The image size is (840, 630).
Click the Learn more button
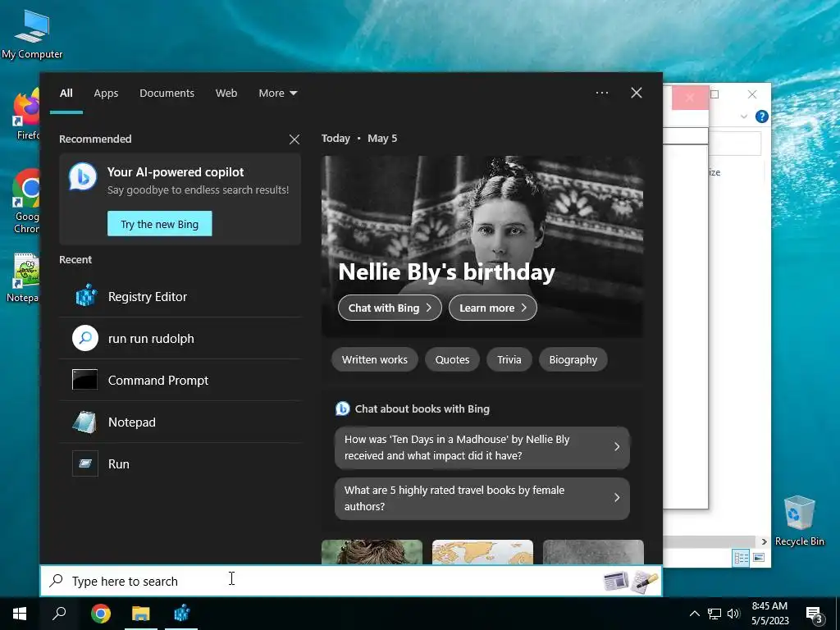pyautogui.click(x=493, y=308)
